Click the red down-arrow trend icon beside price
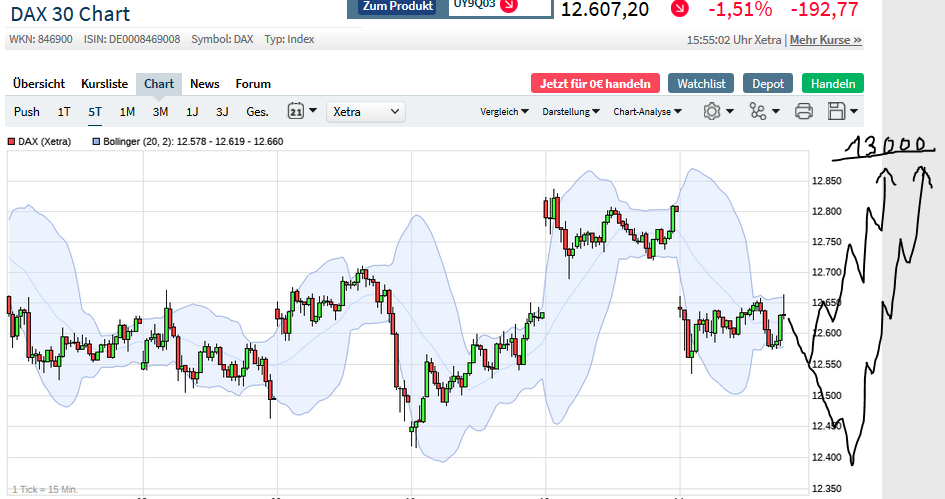Viewport: 945px width, 499px height. tap(680, 8)
